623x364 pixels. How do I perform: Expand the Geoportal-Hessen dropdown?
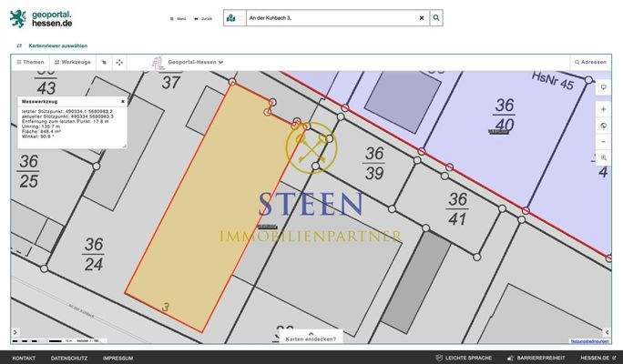point(195,62)
